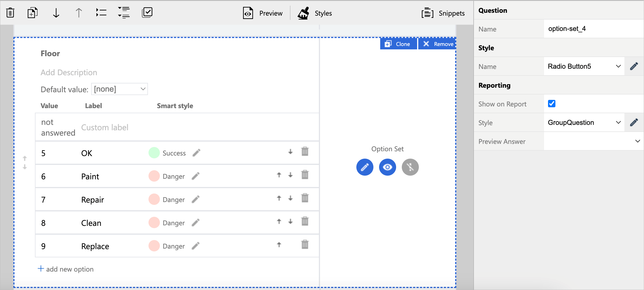Edit Radio Button5 style with pencil

pyautogui.click(x=634, y=66)
